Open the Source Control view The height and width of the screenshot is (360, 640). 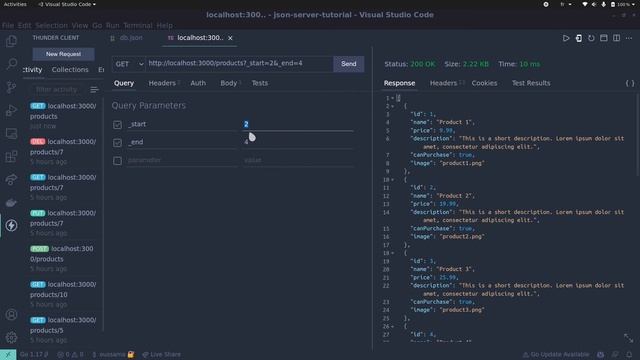coord(11,87)
